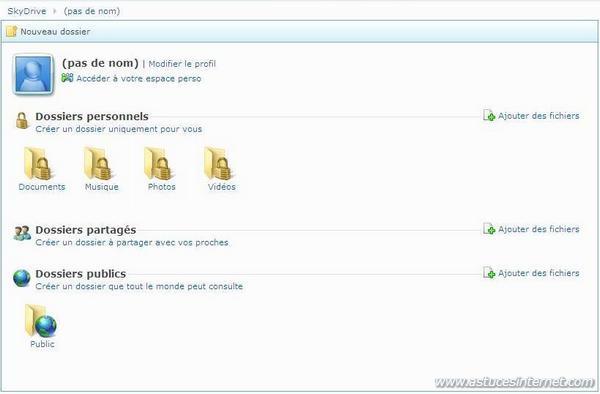Screen dimensions: 600x394
Task: Click the (pas de nom) breadcrumb entry
Action: point(92,11)
